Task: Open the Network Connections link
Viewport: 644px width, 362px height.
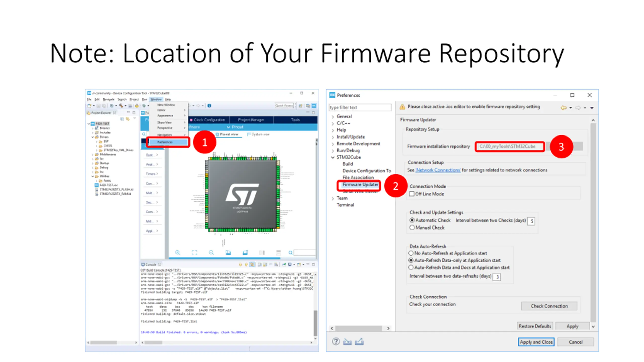Action: tap(438, 170)
